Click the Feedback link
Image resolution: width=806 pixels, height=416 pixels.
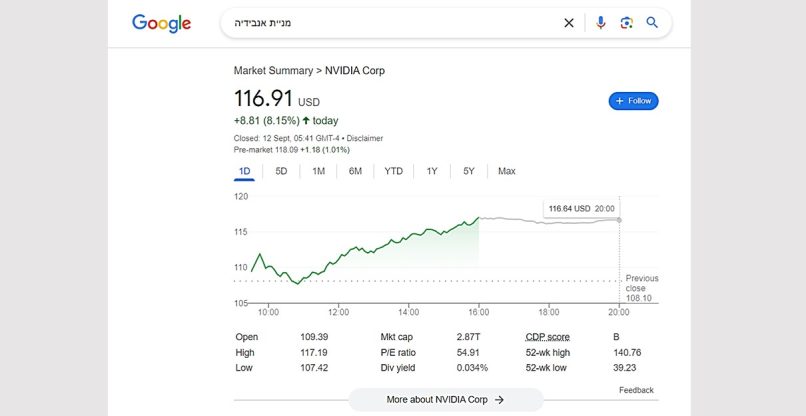coord(636,390)
